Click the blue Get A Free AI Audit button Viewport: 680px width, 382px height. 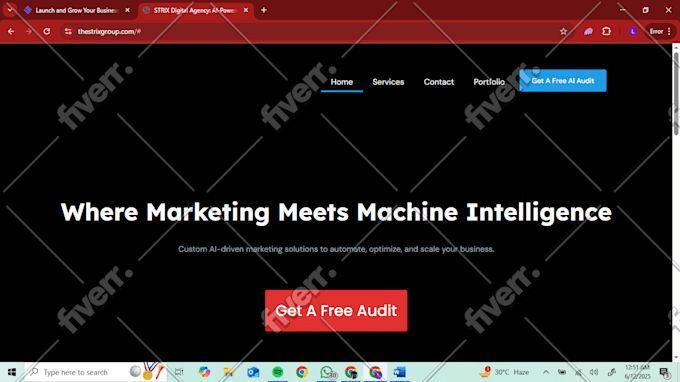tap(563, 81)
